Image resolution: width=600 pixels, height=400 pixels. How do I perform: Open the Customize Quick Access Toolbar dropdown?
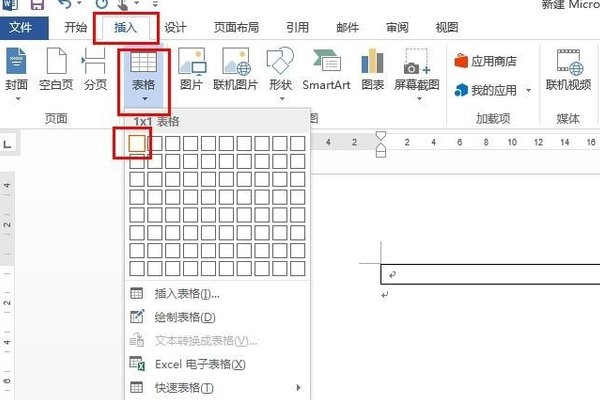(x=155, y=4)
